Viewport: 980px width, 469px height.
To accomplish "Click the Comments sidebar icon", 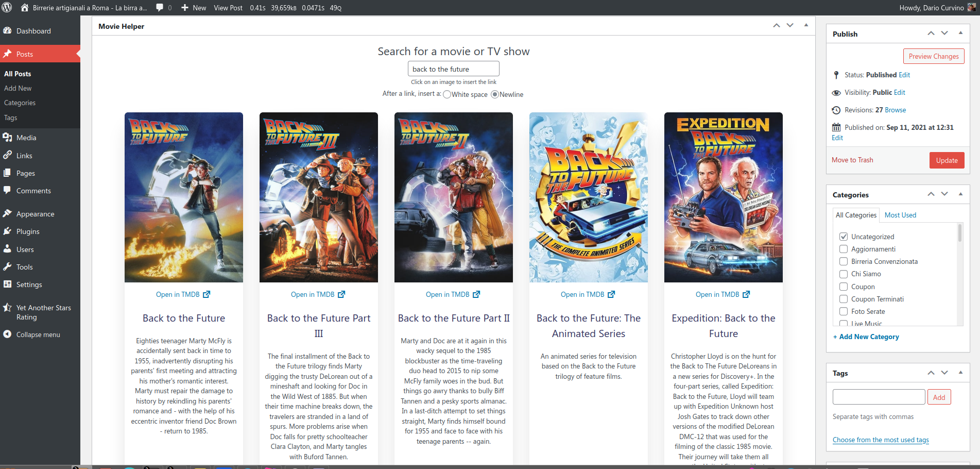I will click(7, 191).
